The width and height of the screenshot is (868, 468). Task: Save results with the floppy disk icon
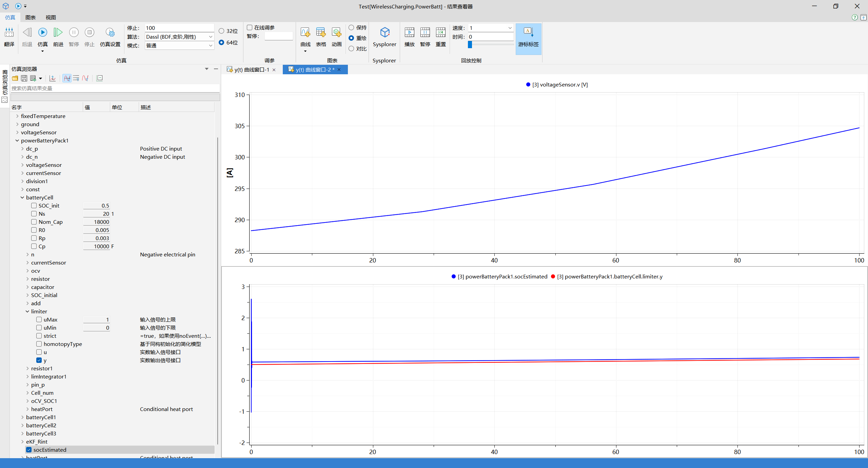click(x=24, y=78)
